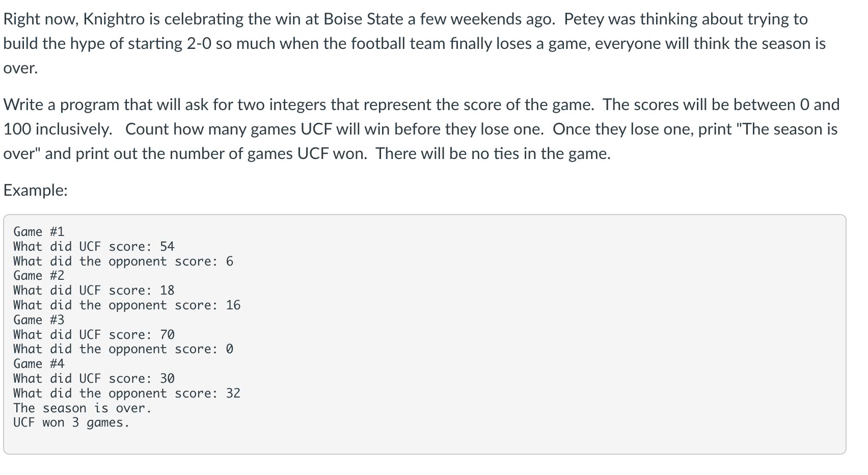Click the "opponent score: 16" line

(x=174, y=305)
